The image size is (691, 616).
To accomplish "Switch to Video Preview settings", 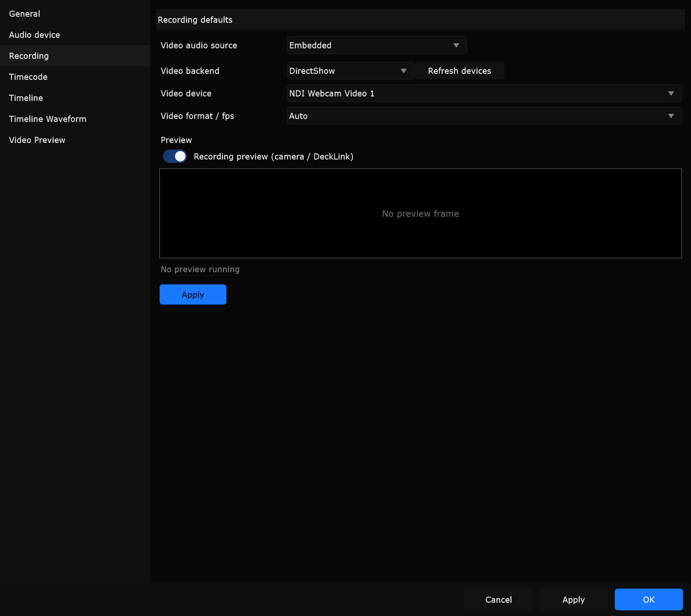I will (x=75, y=140).
